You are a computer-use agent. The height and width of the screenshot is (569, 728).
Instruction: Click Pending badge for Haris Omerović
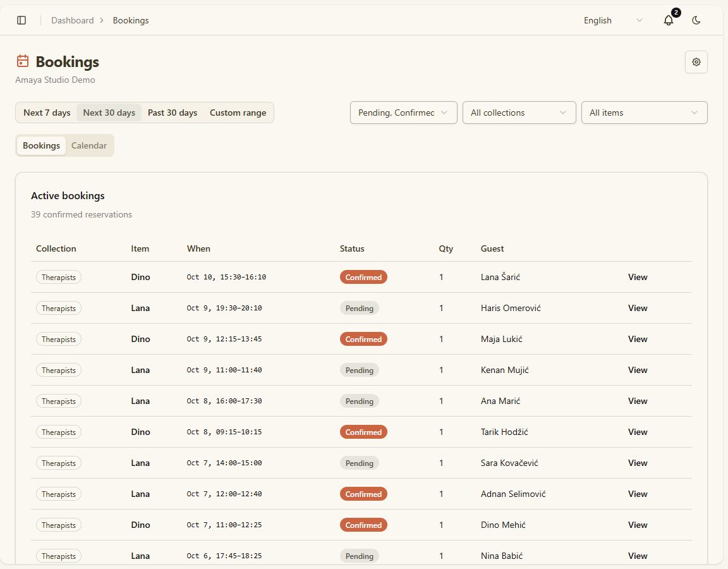click(x=360, y=308)
